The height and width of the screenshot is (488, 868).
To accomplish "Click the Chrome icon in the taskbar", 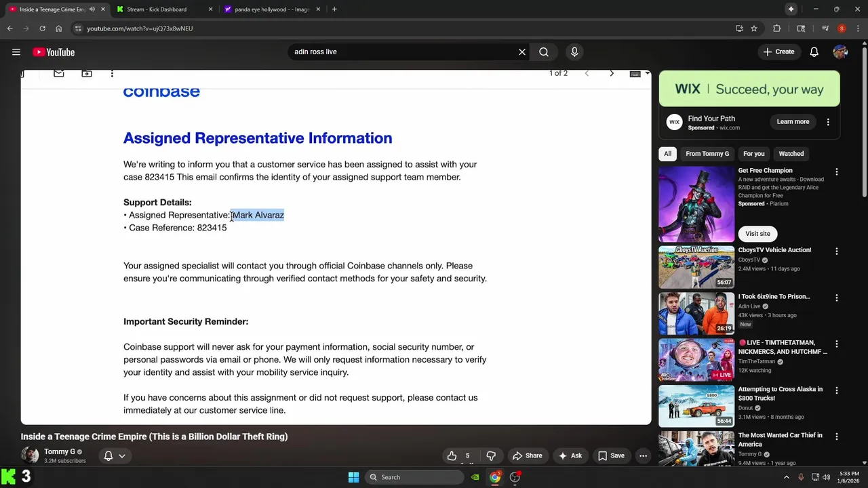I will tap(495, 477).
